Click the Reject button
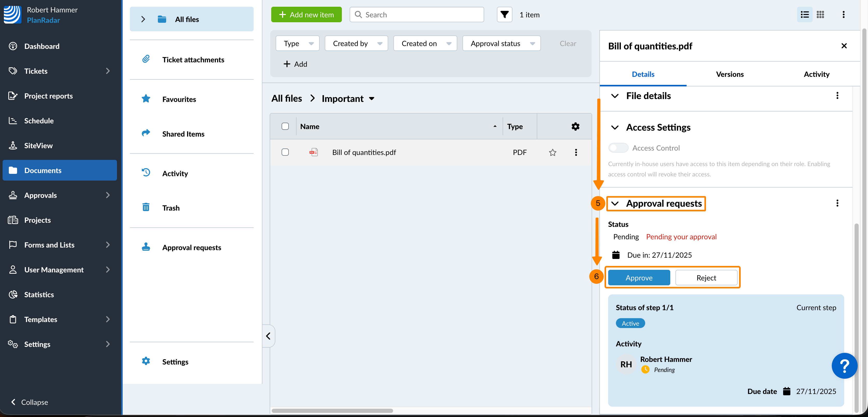Viewport: 868px width, 417px height. [706, 278]
